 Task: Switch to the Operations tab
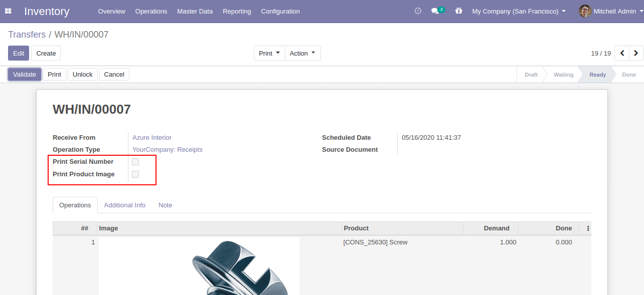point(75,205)
